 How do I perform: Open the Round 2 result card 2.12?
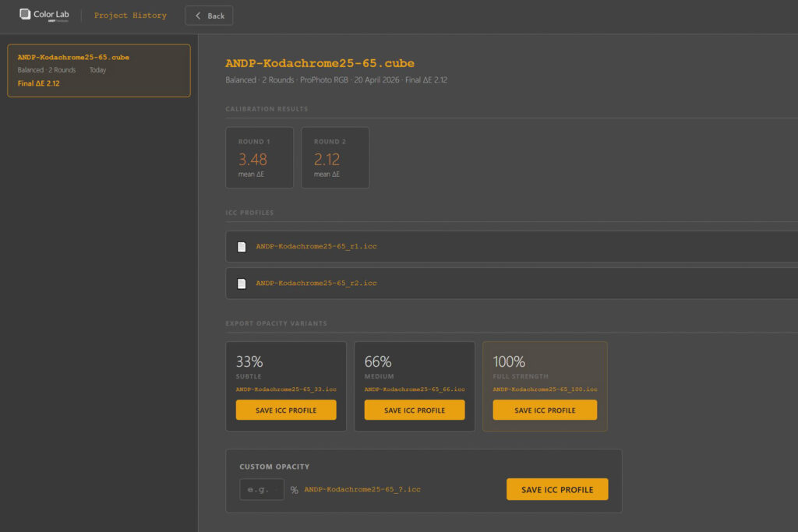click(x=335, y=157)
